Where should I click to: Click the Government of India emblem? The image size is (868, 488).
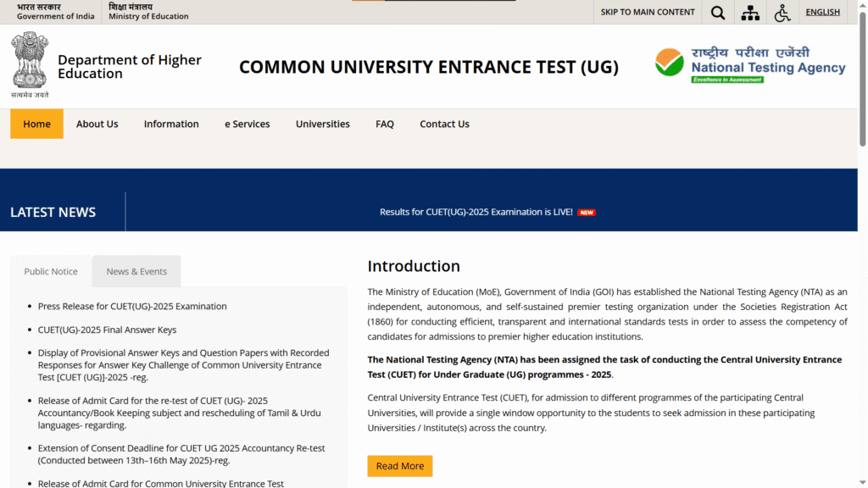click(30, 64)
